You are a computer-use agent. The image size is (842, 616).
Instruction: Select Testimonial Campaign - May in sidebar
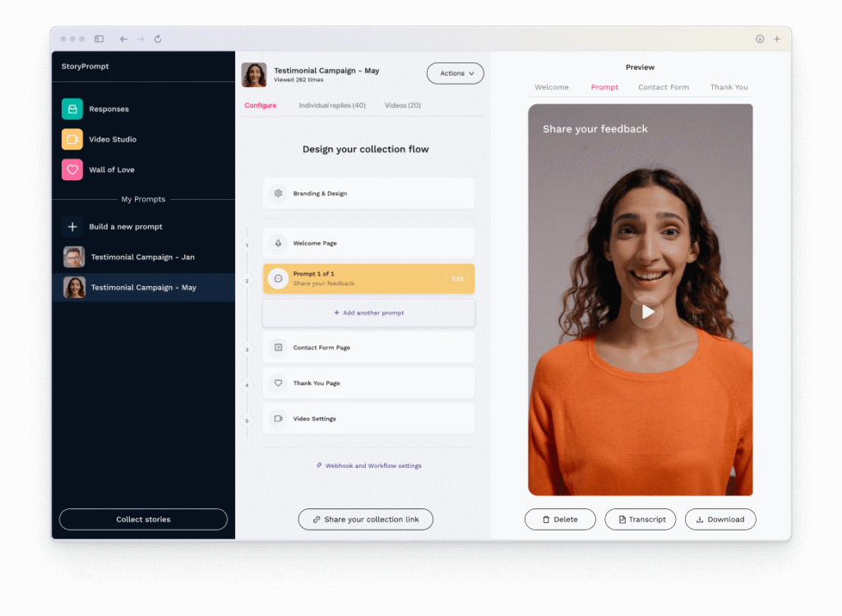143,287
